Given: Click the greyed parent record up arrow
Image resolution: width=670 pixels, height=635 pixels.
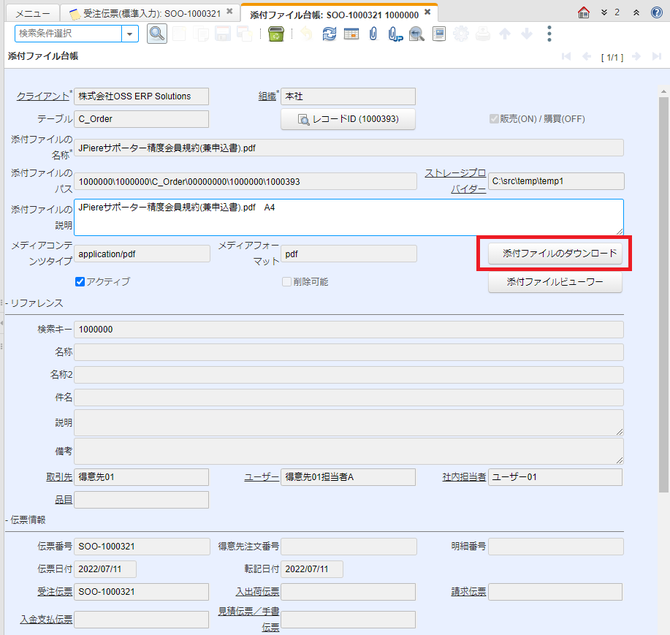Looking at the screenshot, I should pyautogui.click(x=505, y=34).
